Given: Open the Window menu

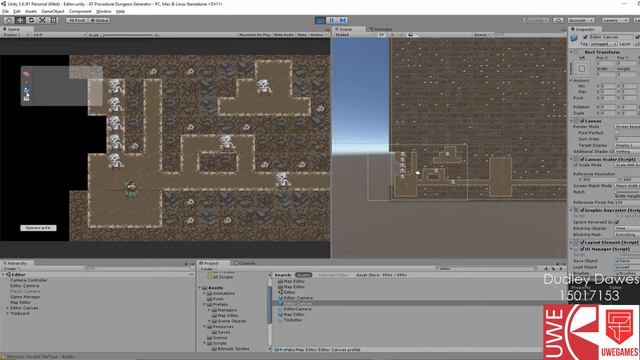Looking at the screenshot, I should pyautogui.click(x=104, y=11).
